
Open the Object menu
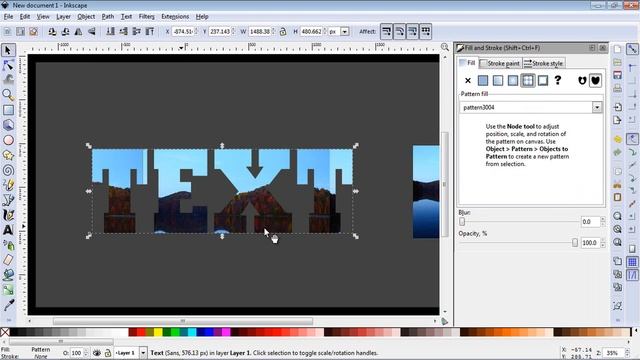click(x=86, y=17)
